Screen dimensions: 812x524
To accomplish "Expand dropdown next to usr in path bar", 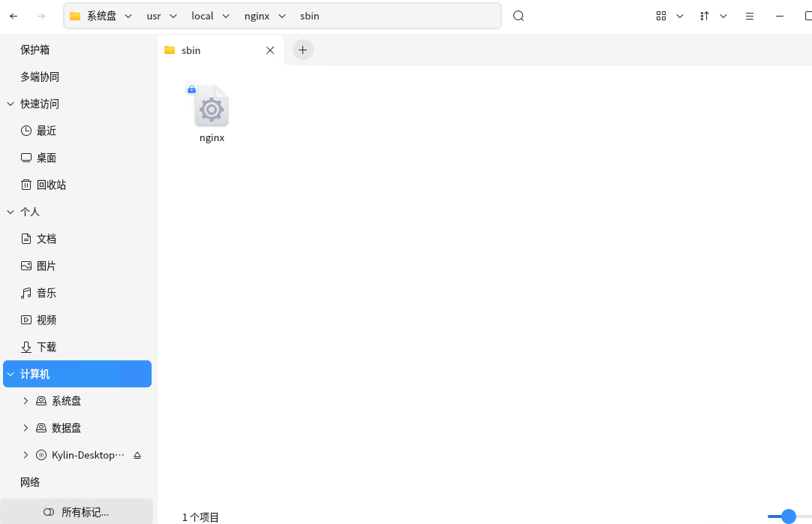I will pos(173,16).
